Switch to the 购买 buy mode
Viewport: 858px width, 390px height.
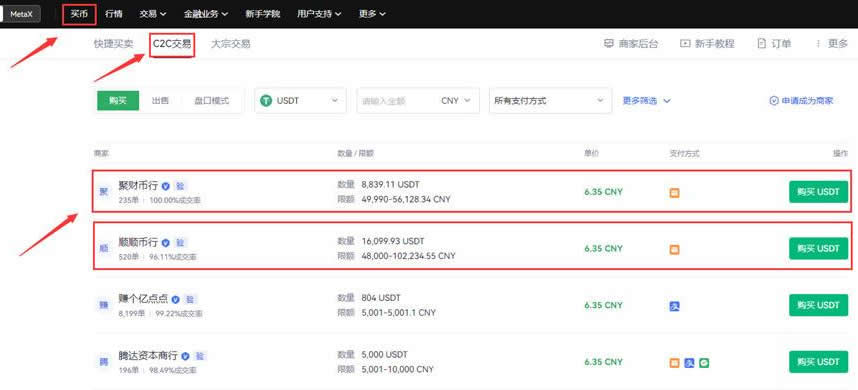click(118, 101)
